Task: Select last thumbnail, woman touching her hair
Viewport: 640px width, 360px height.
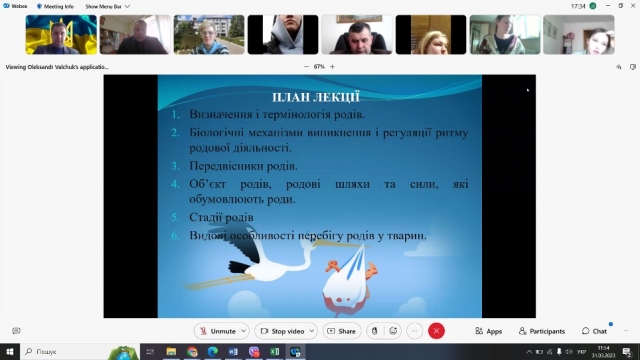Action: (579, 35)
